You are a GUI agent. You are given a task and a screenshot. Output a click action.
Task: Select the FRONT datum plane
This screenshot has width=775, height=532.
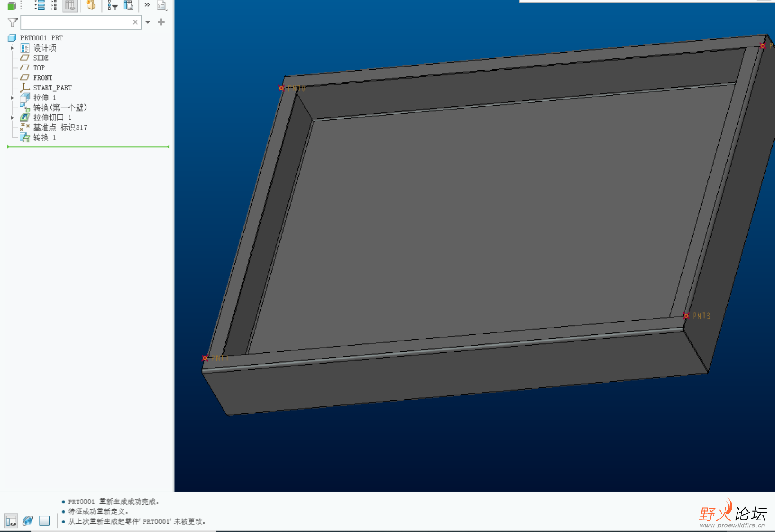click(x=43, y=78)
